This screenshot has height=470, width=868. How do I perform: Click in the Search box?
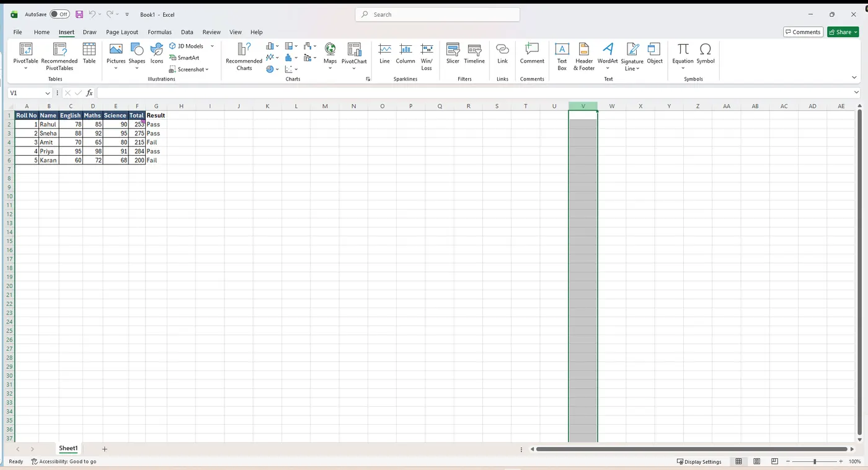pos(438,14)
